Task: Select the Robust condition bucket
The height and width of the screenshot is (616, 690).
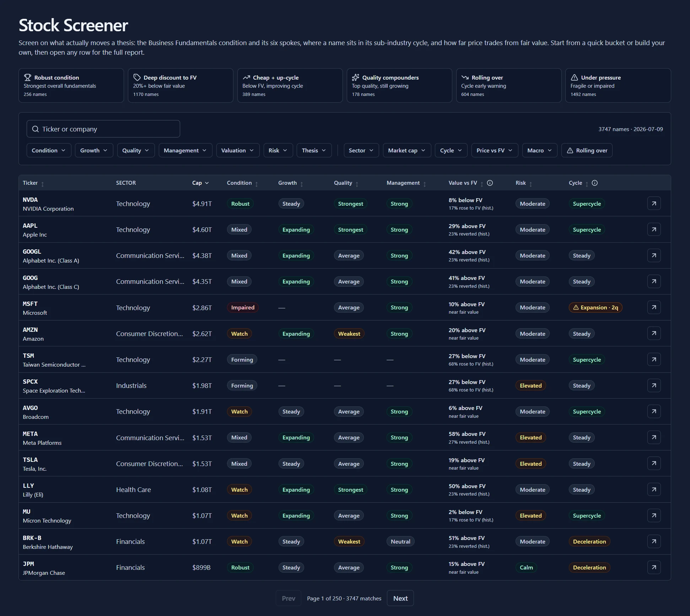Action: (x=71, y=85)
